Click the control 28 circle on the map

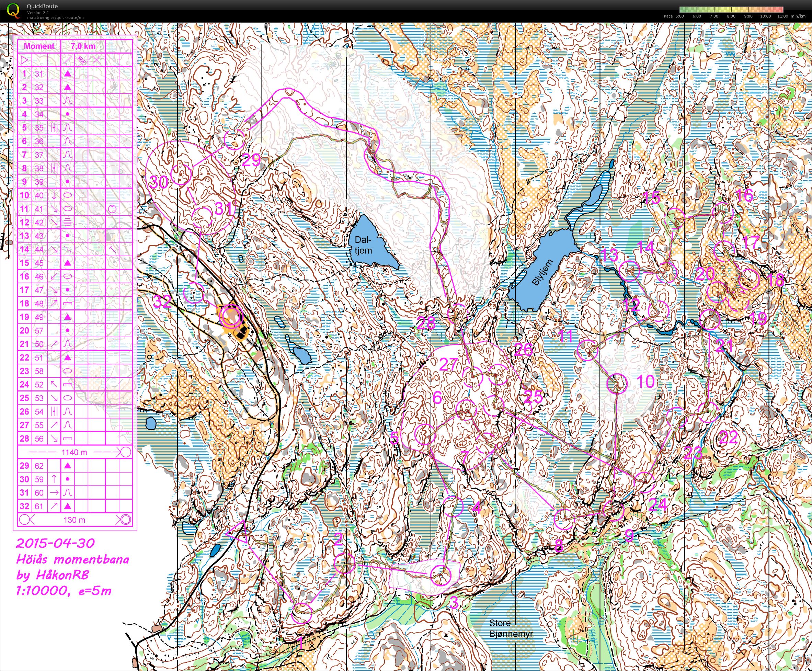[458, 314]
